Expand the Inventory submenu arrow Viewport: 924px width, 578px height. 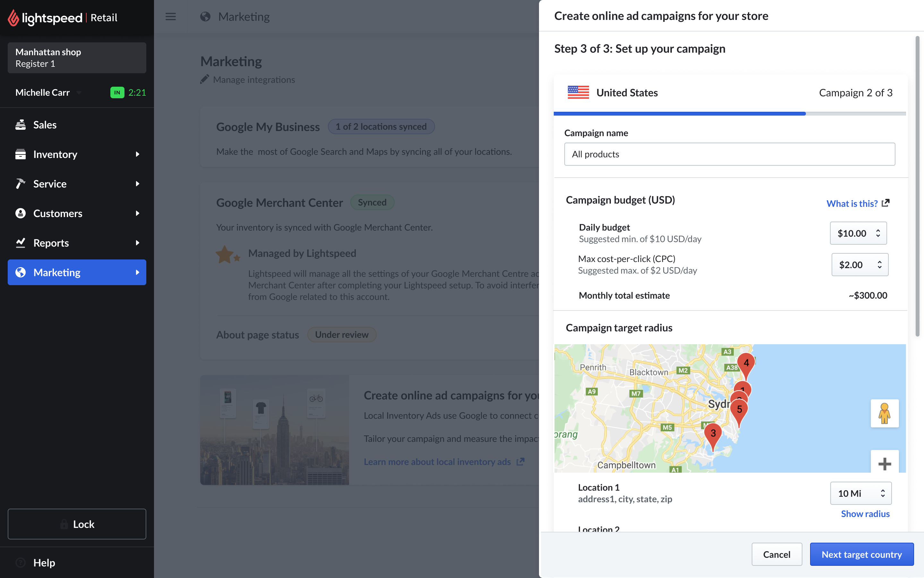(137, 154)
